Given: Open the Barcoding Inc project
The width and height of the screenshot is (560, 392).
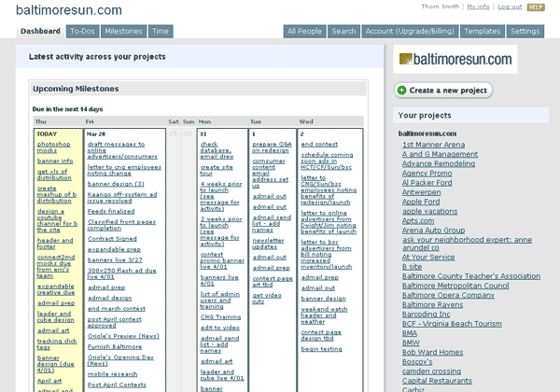Looking at the screenshot, I should [x=427, y=315].
